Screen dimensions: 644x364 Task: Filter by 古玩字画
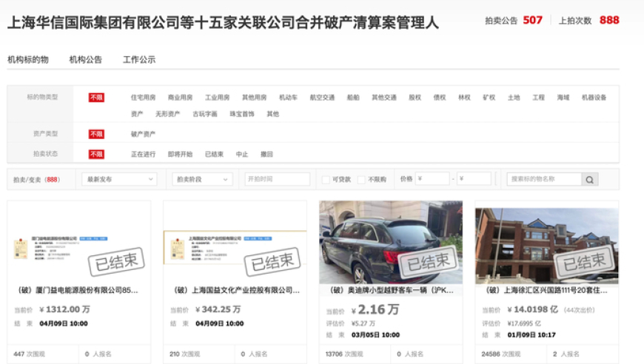coord(205,114)
